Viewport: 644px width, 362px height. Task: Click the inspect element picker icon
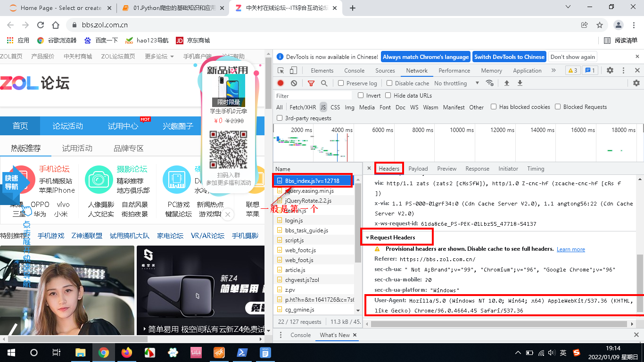click(x=281, y=71)
